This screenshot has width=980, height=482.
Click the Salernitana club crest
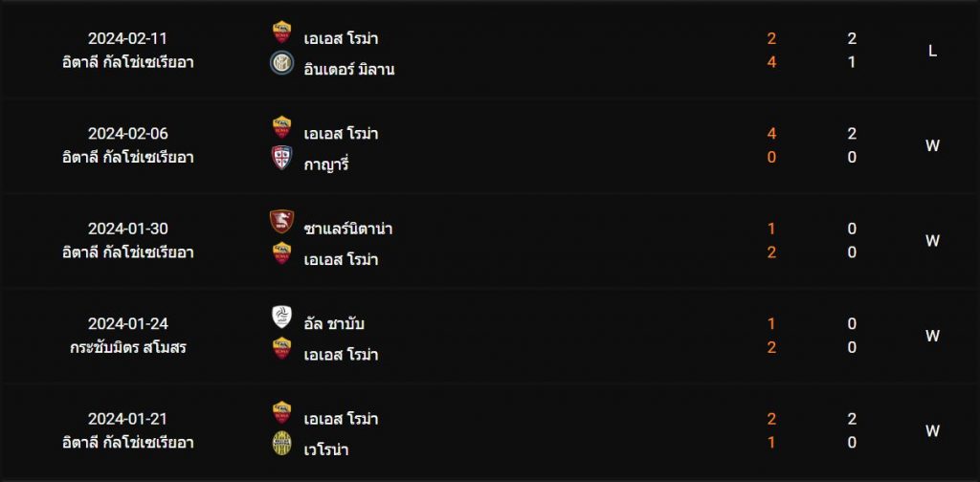(282, 222)
